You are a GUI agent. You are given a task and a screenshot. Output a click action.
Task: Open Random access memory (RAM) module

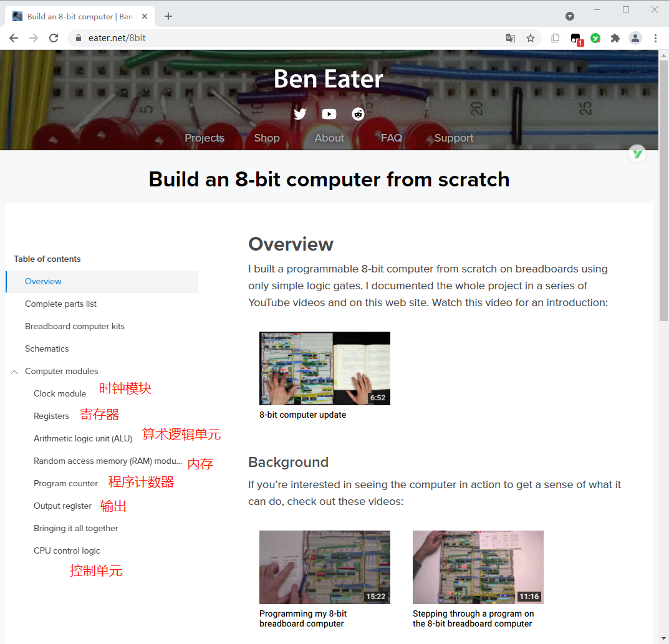click(x=107, y=461)
